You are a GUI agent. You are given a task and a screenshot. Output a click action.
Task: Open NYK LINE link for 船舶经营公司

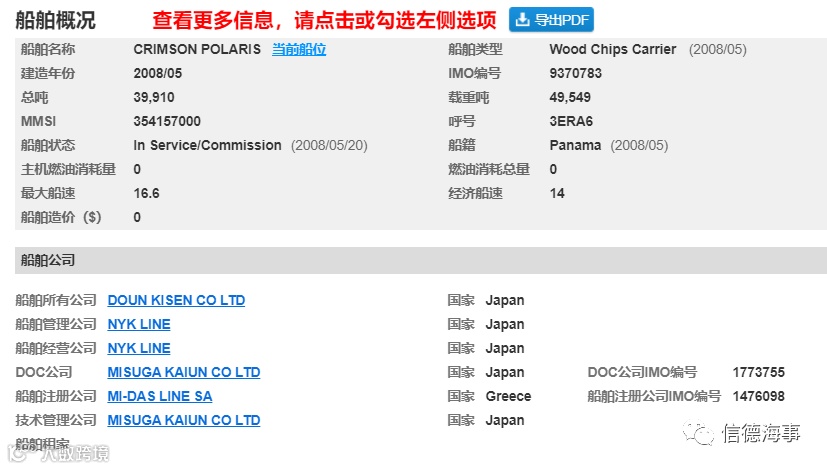click(139, 348)
